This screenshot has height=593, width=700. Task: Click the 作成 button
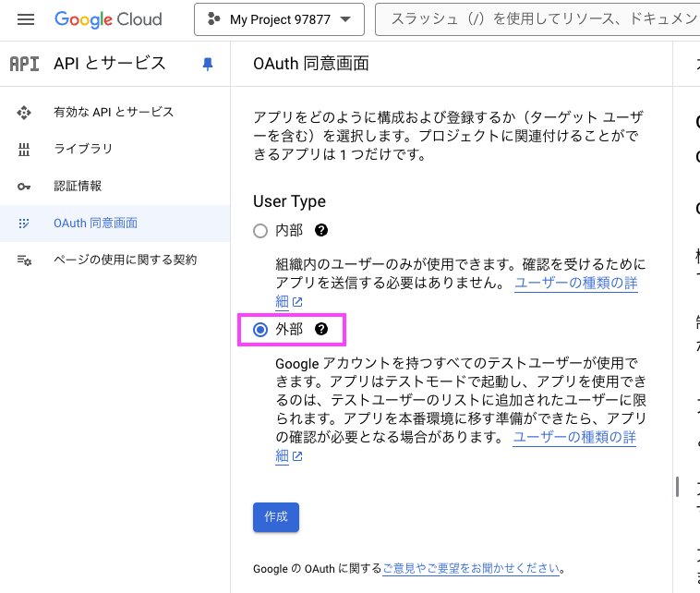click(x=276, y=517)
